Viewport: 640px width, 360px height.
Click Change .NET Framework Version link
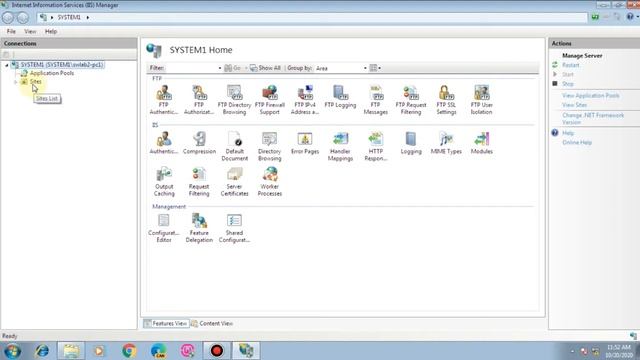pos(593,119)
